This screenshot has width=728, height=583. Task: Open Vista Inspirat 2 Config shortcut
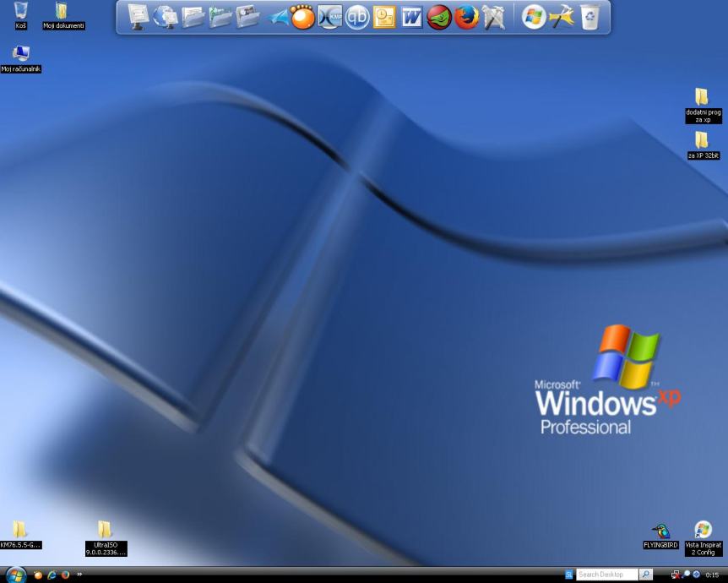click(704, 538)
